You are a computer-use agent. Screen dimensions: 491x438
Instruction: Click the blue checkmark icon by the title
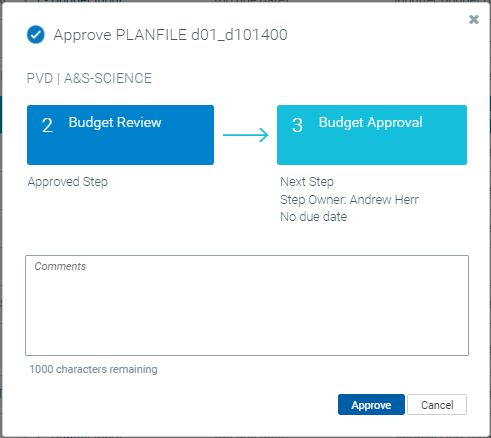tap(36, 35)
